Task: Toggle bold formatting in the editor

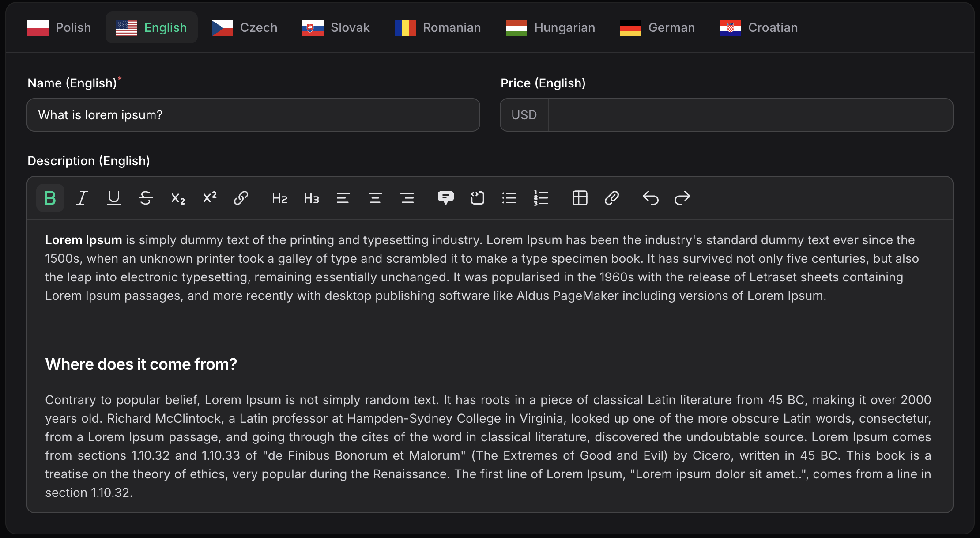Action: [x=50, y=198]
